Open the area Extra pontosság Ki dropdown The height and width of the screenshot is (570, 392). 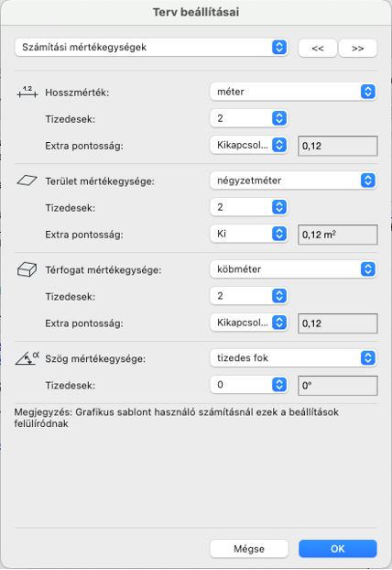(249, 234)
